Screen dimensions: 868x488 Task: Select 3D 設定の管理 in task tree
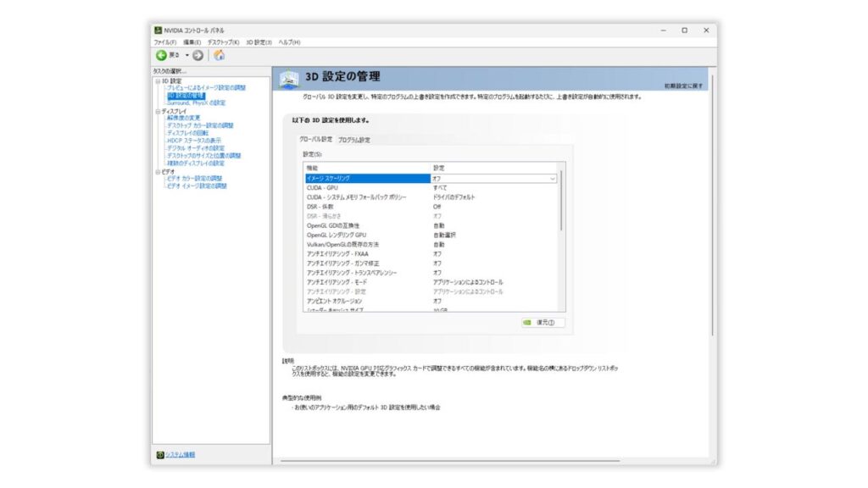coord(186,96)
